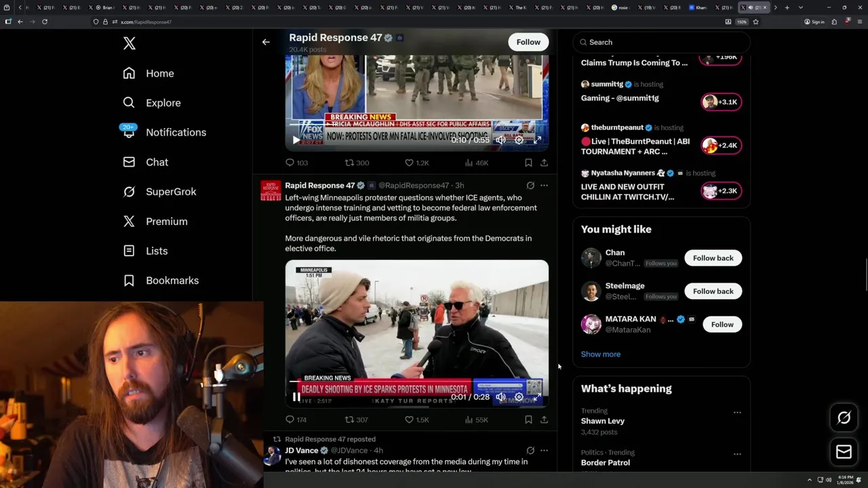The width and height of the screenshot is (868, 488).
Task: Repost the post with 300 reposts
Action: [x=357, y=163]
